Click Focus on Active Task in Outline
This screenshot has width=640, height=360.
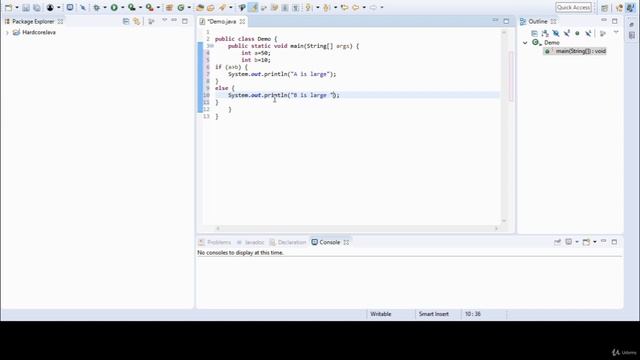[602, 33]
